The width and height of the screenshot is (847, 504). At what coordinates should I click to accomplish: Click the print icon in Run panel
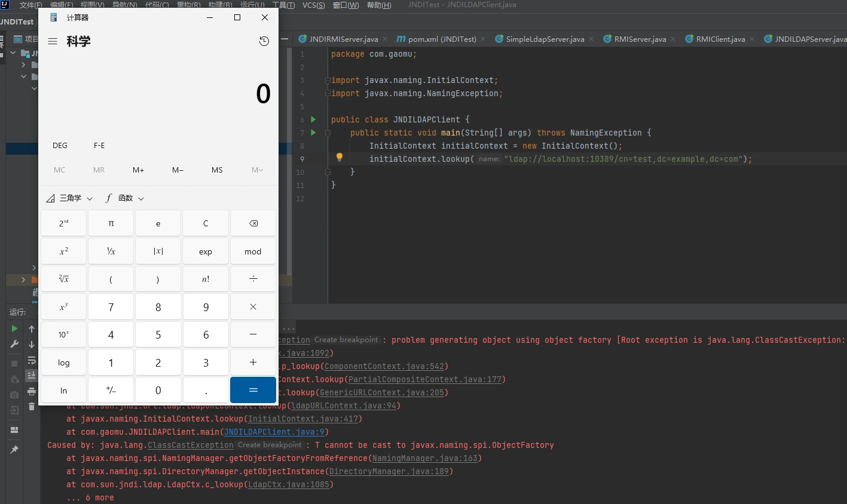click(x=32, y=392)
